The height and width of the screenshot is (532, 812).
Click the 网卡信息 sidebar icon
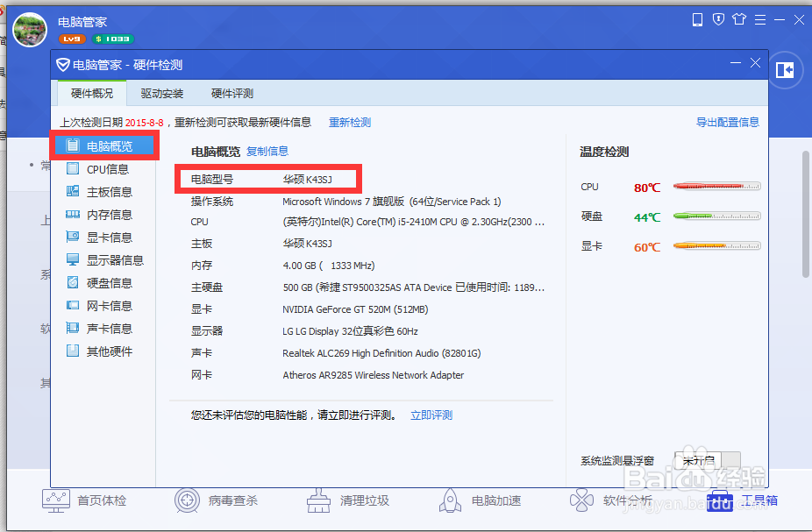click(73, 305)
